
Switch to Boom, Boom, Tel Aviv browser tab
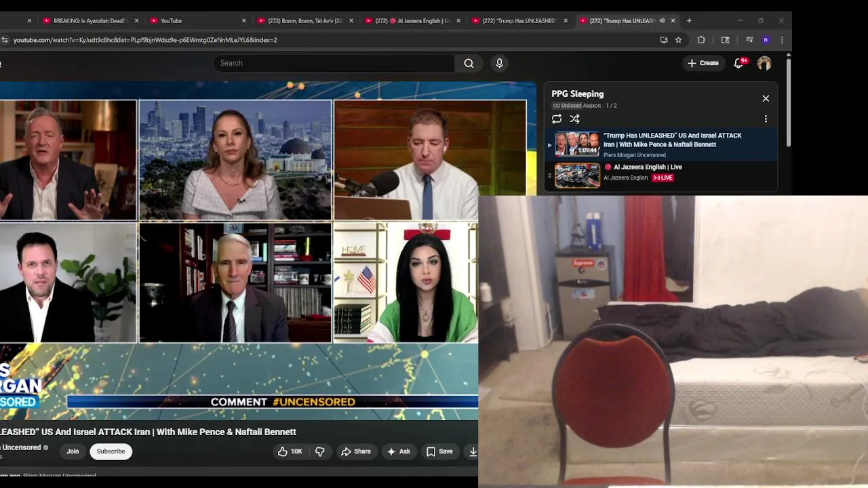[300, 20]
